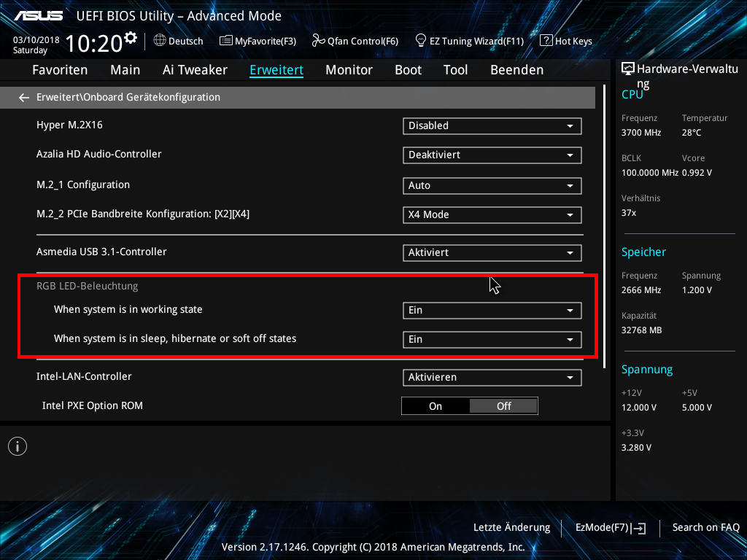The height and width of the screenshot is (560, 747).
Task: Click CPU temperature value 28°C
Action: point(692,133)
